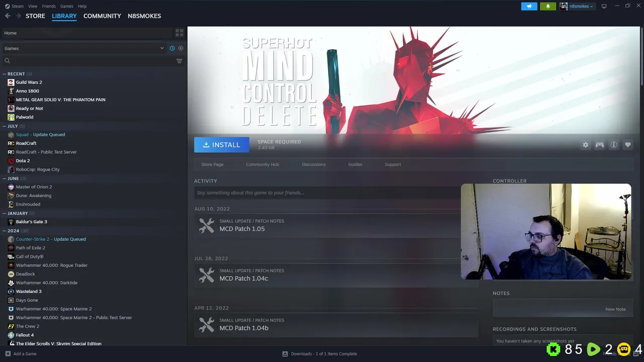The image size is (644, 362).
Task: Collapse the JUNE section
Action: [5, 178]
